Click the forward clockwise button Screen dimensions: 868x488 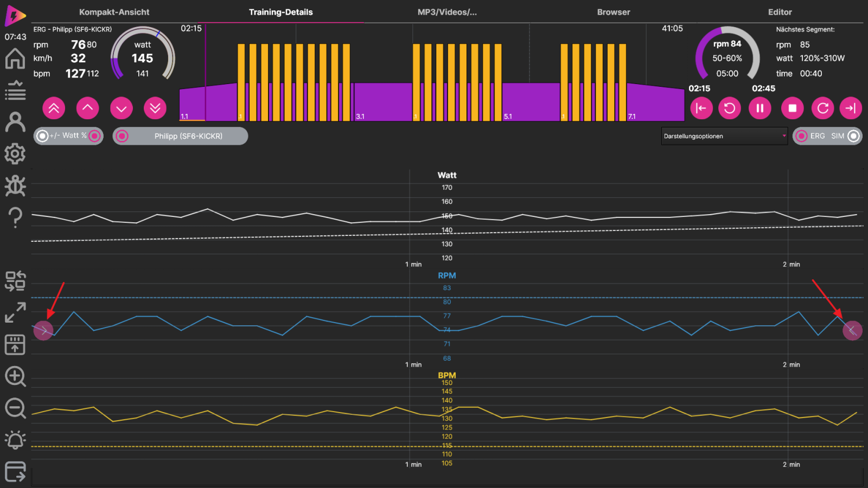tap(823, 108)
